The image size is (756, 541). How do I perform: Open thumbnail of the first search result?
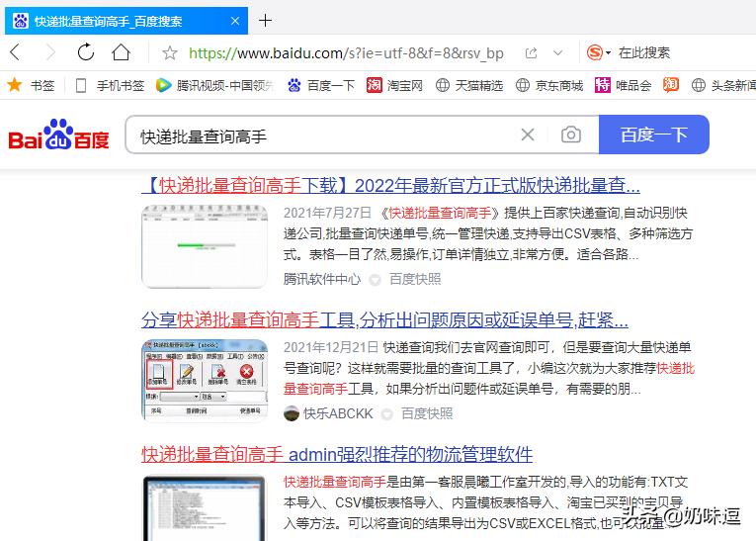point(205,246)
